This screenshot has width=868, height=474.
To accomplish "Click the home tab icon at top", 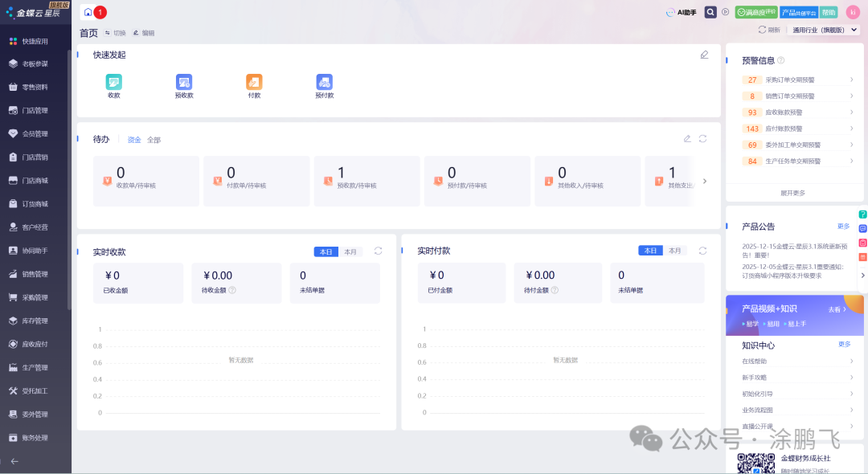I will click(88, 12).
